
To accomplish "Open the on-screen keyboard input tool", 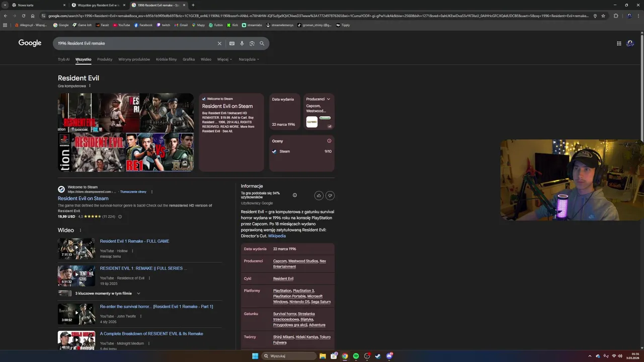I will point(232,43).
